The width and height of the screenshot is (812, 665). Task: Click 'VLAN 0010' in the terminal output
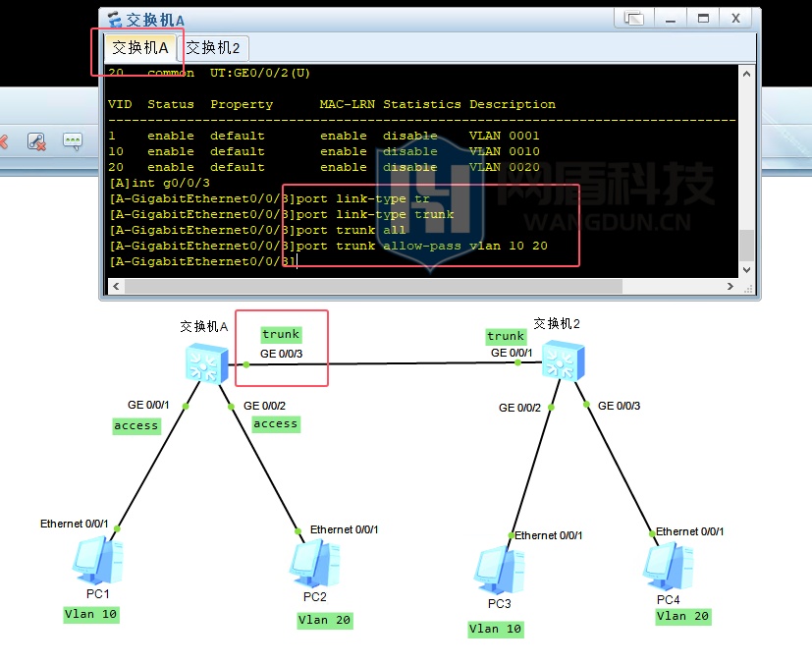505,151
